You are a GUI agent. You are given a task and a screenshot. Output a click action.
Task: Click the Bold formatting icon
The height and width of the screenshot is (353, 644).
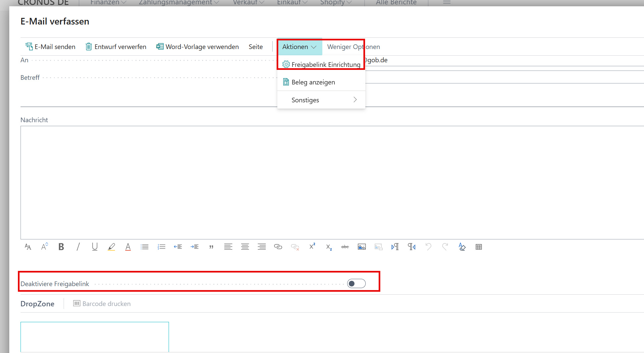coord(61,247)
